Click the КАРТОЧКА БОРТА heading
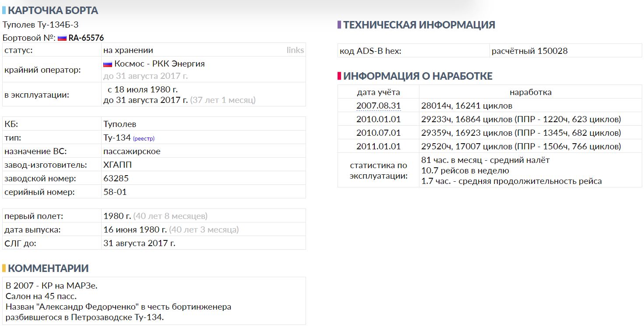The image size is (644, 328). (x=53, y=11)
